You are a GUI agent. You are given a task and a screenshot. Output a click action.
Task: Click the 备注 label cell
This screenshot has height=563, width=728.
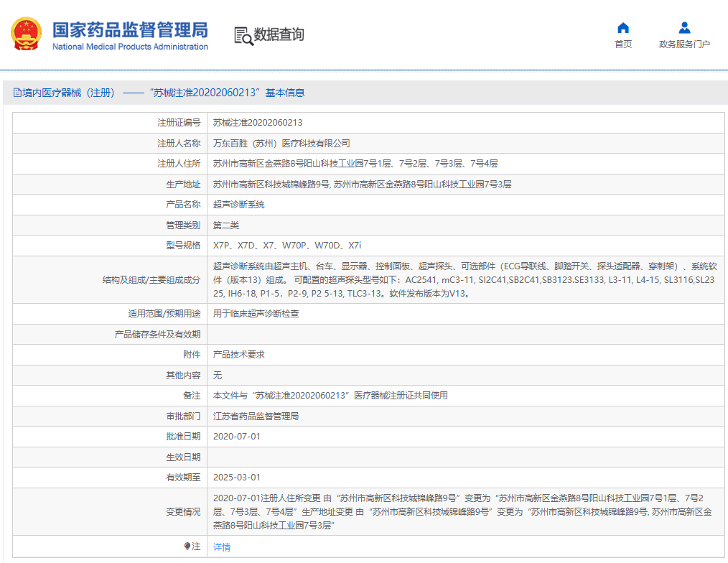point(110,395)
